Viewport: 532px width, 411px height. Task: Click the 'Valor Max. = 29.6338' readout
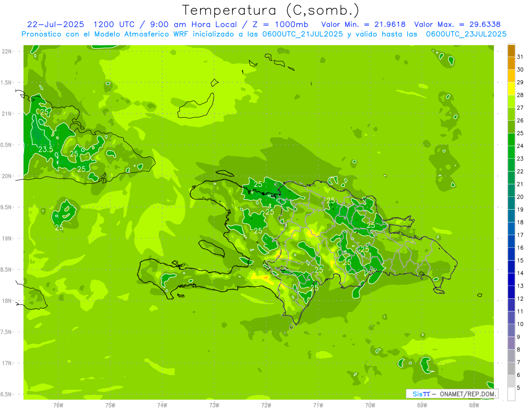click(457, 24)
